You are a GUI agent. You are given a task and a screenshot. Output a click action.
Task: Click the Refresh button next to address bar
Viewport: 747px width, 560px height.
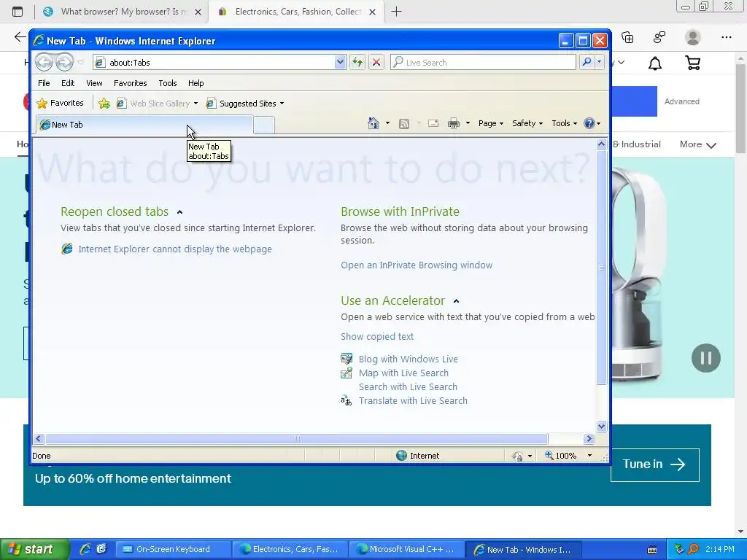tap(357, 63)
